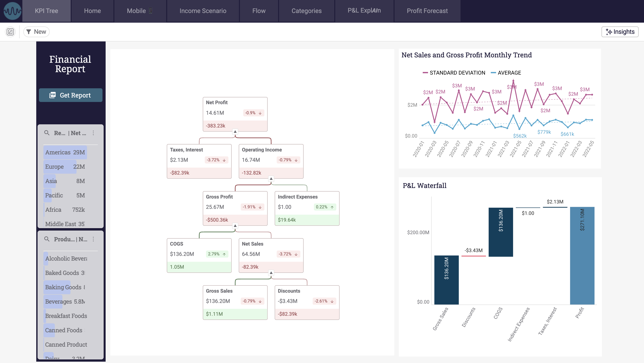
Task: Click the Discounts KPI card
Action: pyautogui.click(x=307, y=302)
